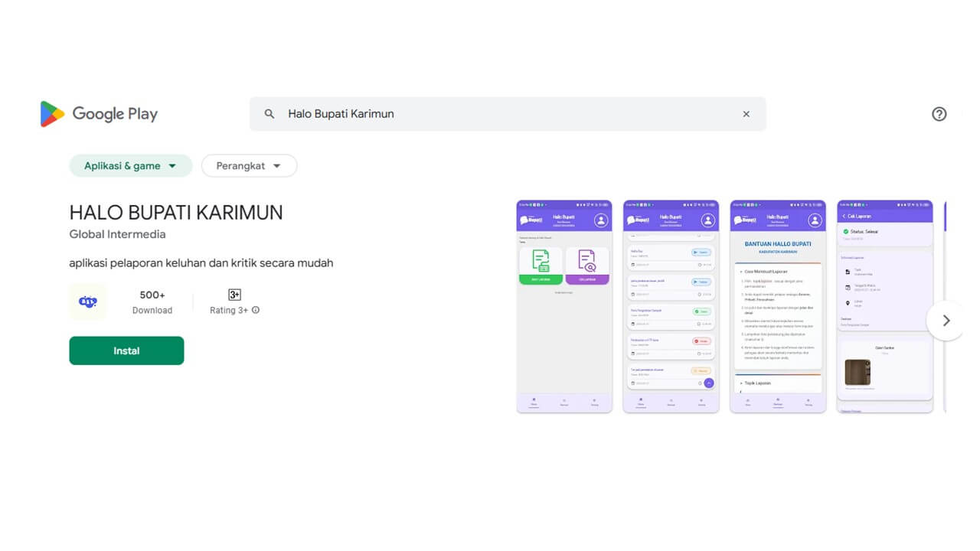Open the Perangkat dropdown

click(x=249, y=166)
